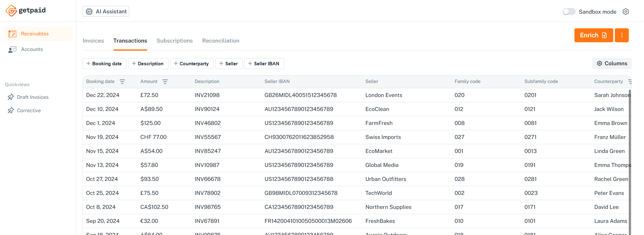This screenshot has height=235, width=644.
Task: Click seller London Events
Action: click(384, 95)
